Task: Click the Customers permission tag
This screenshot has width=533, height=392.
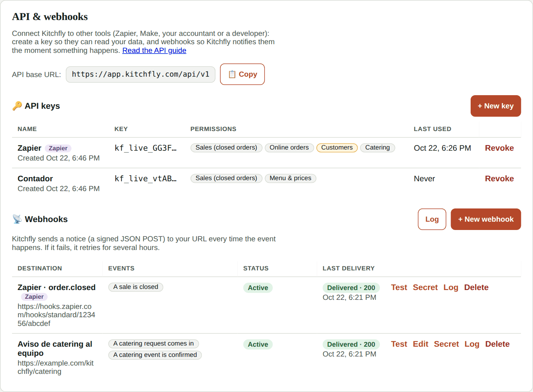Action: (337, 148)
